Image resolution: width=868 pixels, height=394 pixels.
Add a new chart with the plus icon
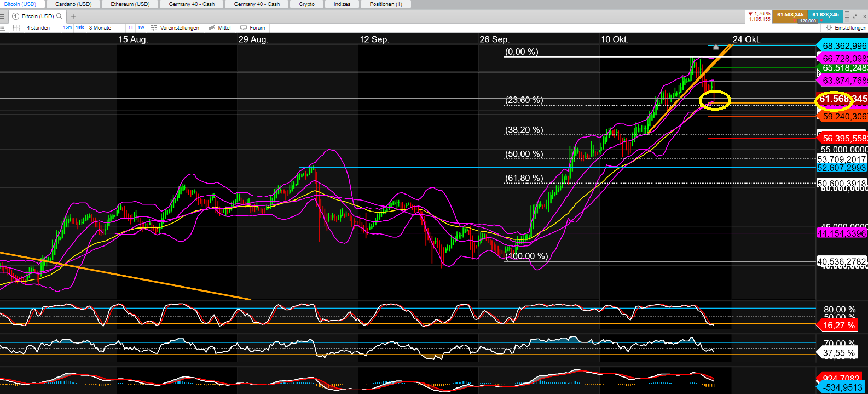tap(73, 16)
